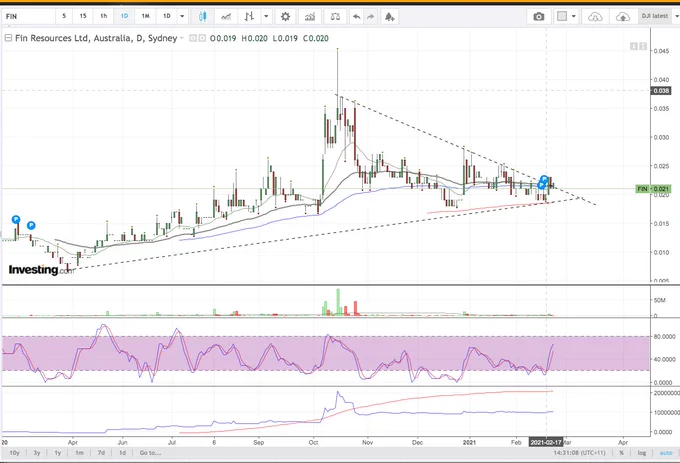
Task: Set range to 1y
Action: 58,453
